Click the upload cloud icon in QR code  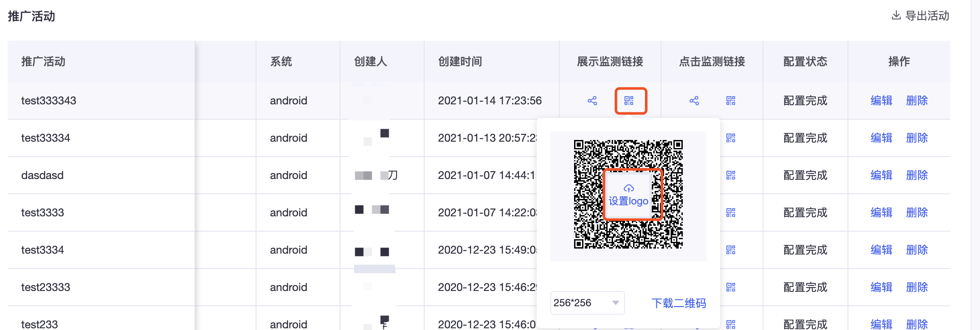[629, 188]
